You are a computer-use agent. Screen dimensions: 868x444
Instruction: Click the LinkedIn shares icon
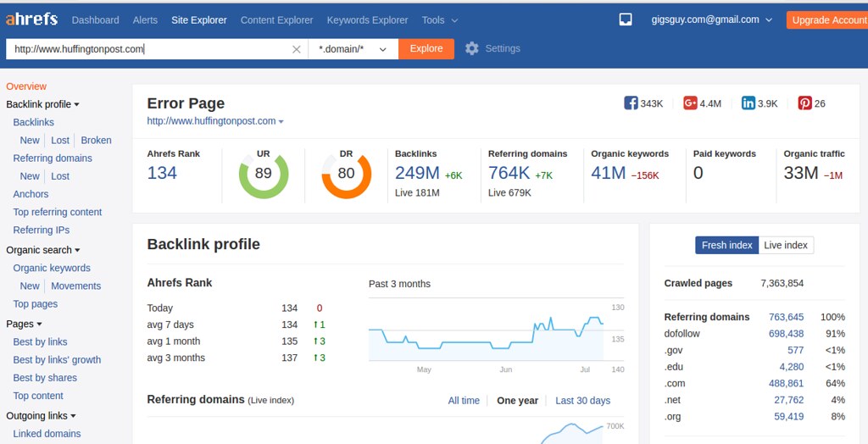748,103
